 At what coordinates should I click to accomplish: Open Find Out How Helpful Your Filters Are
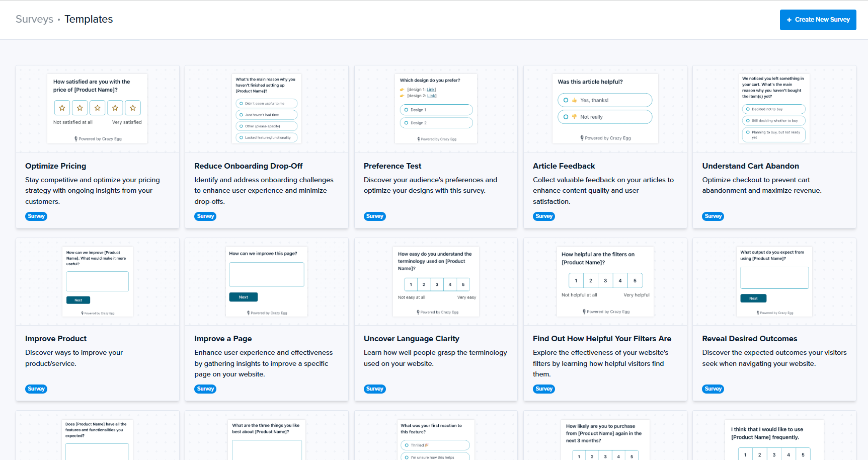point(602,339)
